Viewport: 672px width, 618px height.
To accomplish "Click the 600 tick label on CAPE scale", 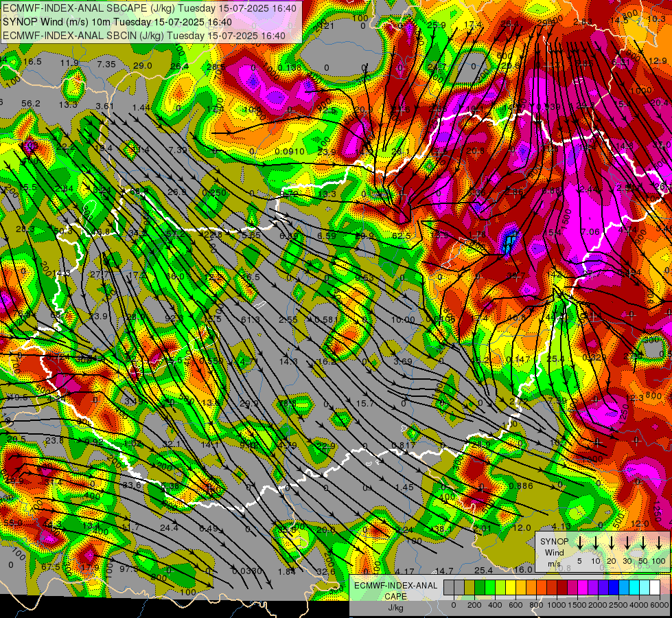I will [515, 605].
